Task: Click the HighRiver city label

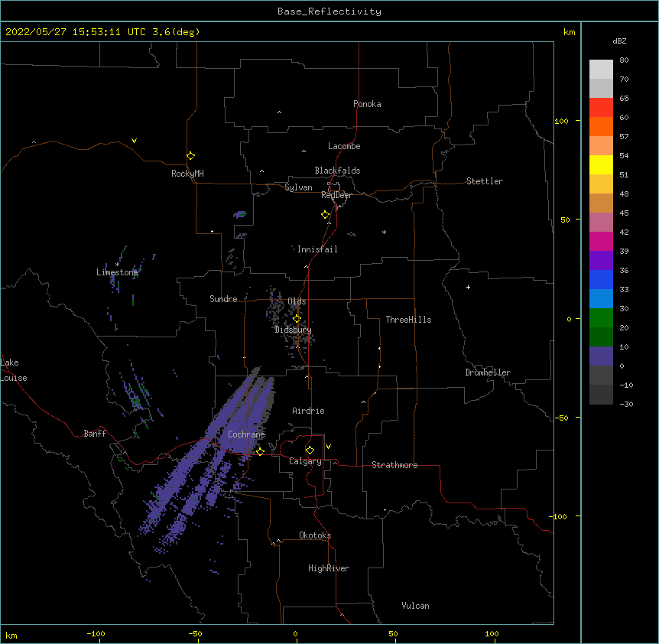Action: [x=329, y=568]
